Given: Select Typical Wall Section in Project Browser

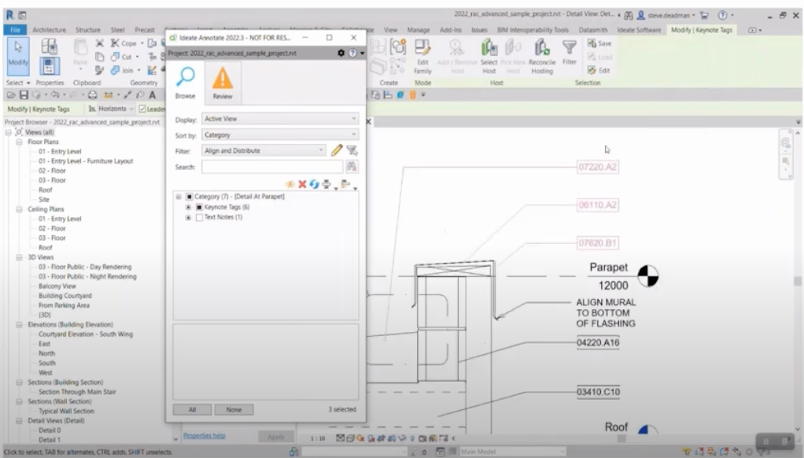Looking at the screenshot, I should click(x=66, y=411).
